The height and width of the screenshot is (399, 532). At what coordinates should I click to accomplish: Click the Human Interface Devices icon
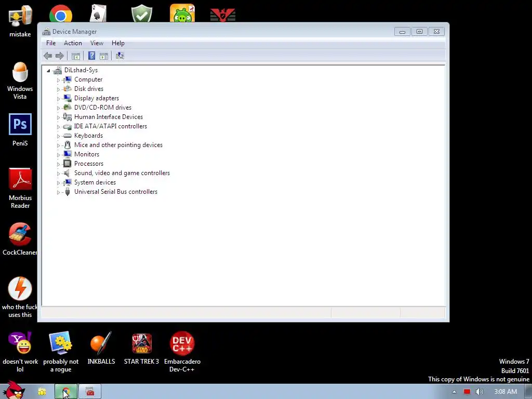(68, 117)
